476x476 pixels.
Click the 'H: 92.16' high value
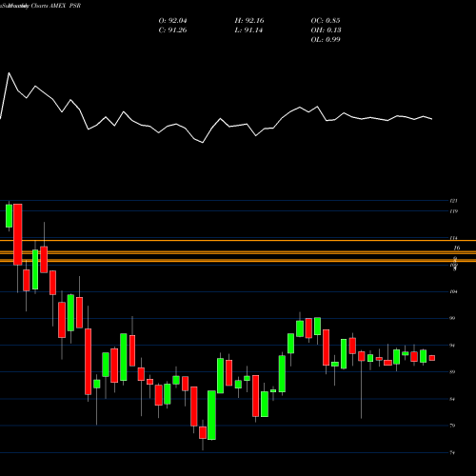click(x=249, y=21)
